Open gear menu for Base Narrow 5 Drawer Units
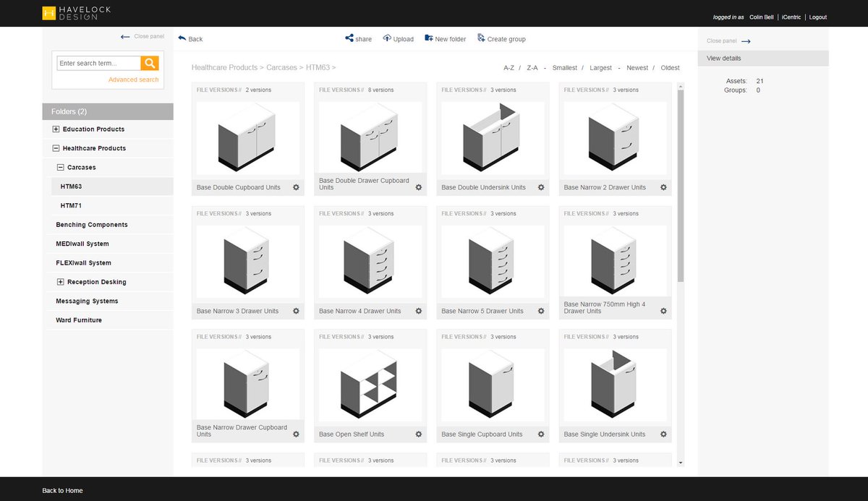 (541, 311)
